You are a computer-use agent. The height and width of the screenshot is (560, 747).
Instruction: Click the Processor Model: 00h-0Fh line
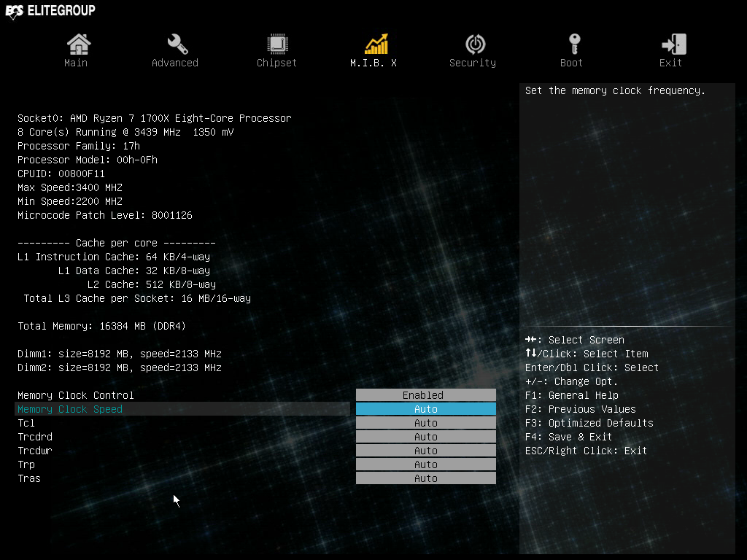click(88, 160)
